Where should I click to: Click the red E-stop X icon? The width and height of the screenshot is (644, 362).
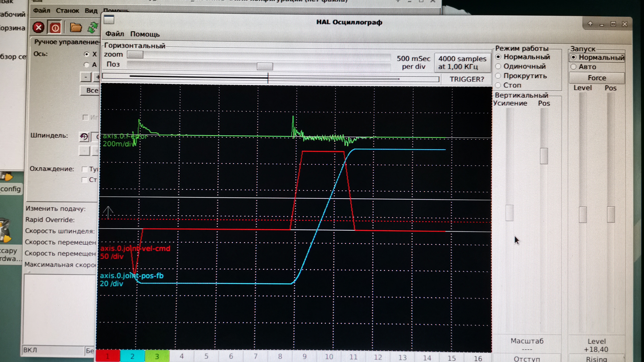pyautogui.click(x=38, y=27)
